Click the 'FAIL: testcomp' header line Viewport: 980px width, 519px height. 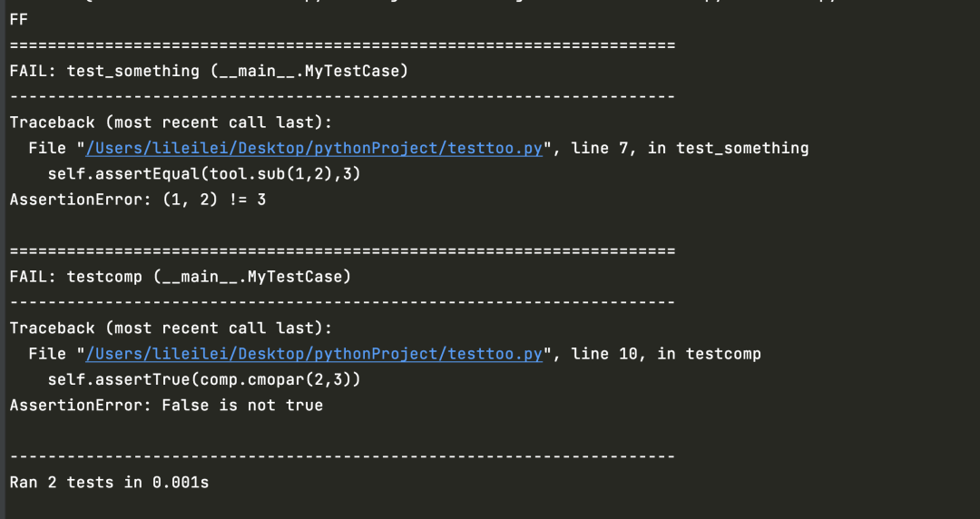181,277
